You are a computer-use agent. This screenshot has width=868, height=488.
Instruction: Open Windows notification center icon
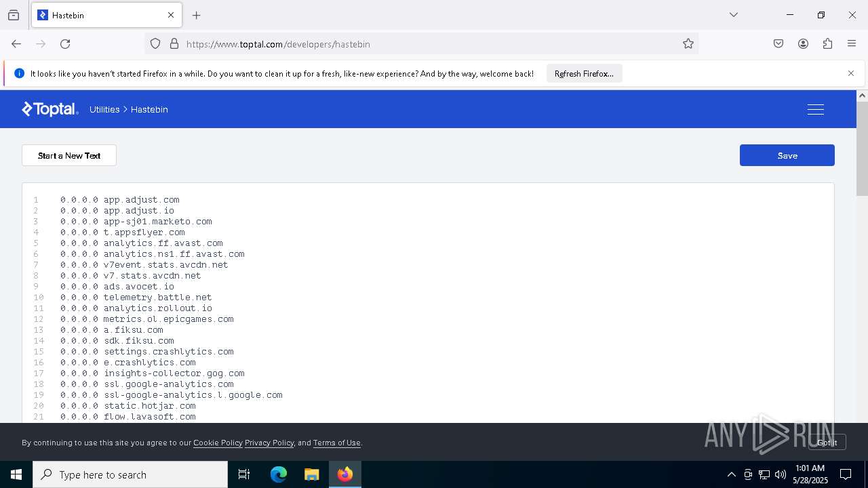846,474
